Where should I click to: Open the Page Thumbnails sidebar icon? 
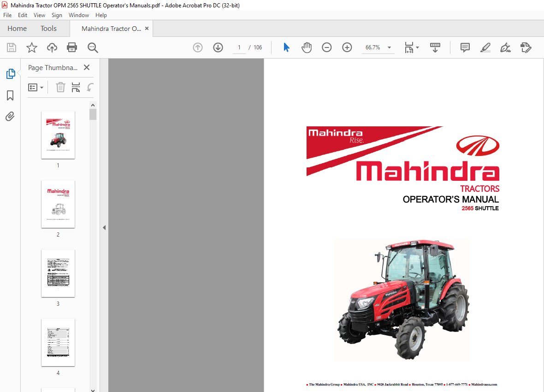click(x=11, y=74)
